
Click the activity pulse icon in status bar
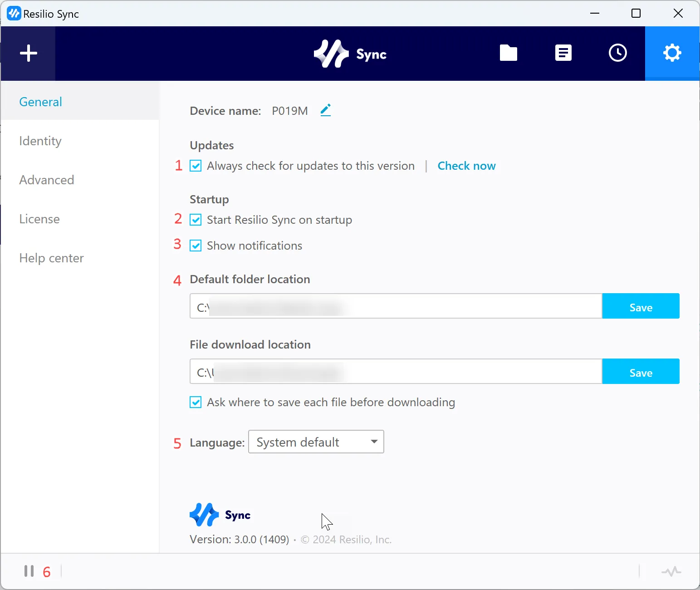tap(671, 571)
